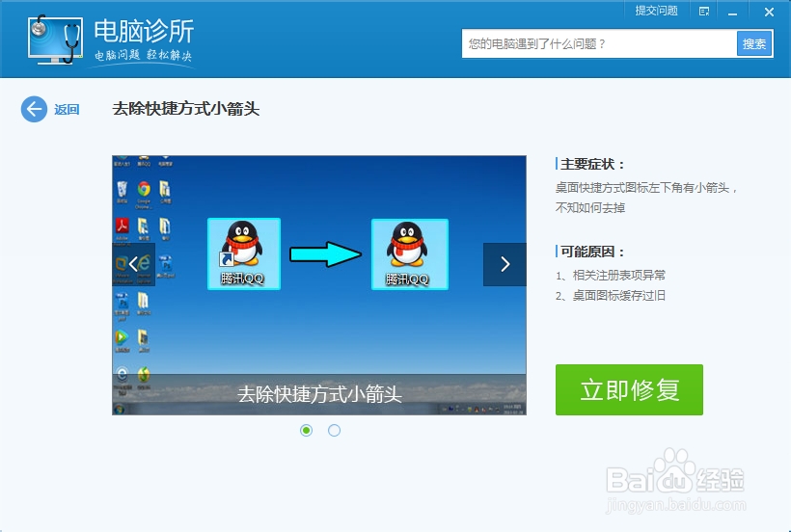Click the 电脑诊所 title text
This screenshot has height=532, width=791.
click(144, 31)
